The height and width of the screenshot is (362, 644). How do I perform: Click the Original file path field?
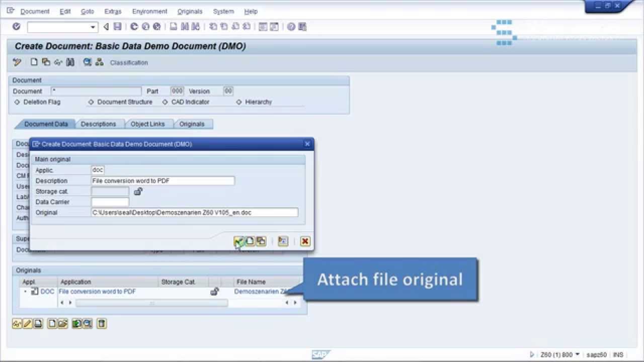[195, 212]
